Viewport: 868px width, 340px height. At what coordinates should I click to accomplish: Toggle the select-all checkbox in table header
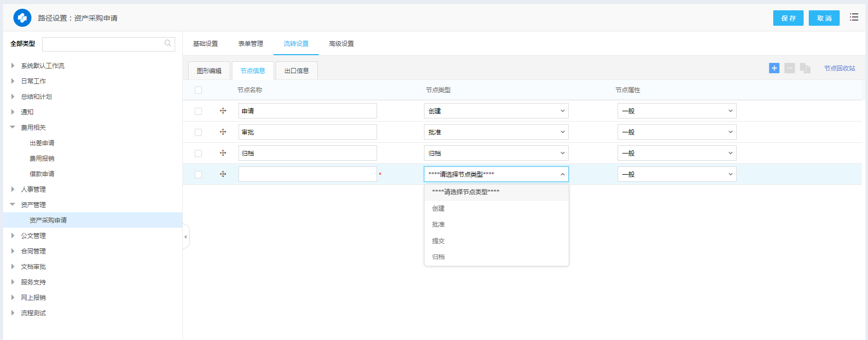[198, 90]
